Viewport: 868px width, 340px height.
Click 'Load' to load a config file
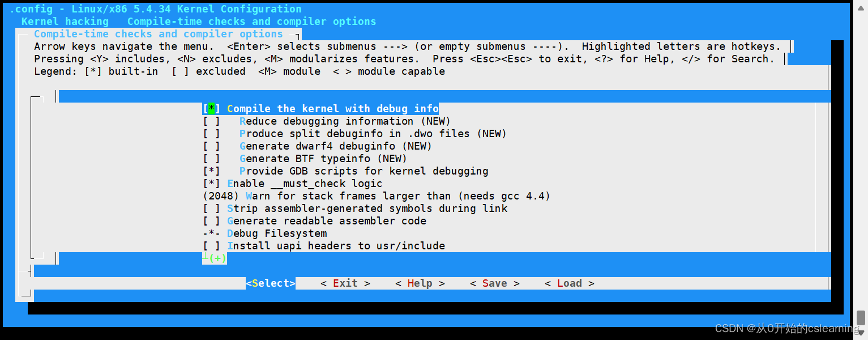(x=568, y=283)
